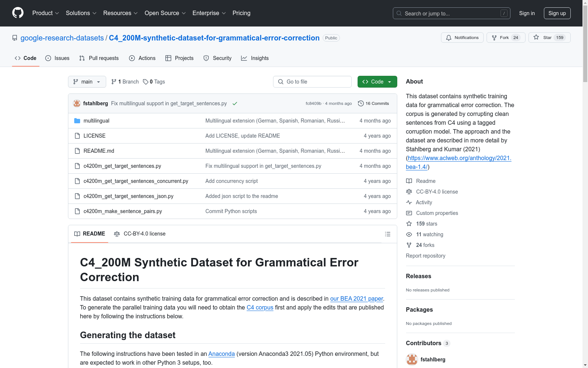The height and width of the screenshot is (368, 588).
Task: Select the Code tab
Action: coord(25,58)
